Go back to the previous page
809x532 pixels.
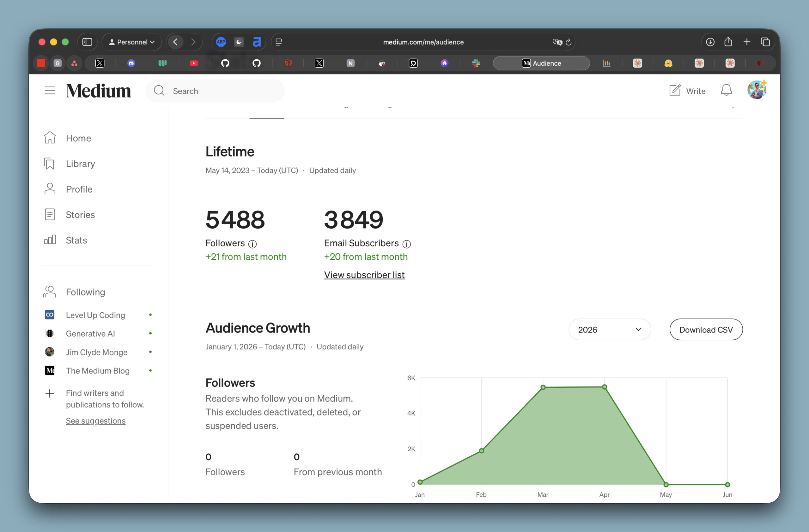point(176,42)
